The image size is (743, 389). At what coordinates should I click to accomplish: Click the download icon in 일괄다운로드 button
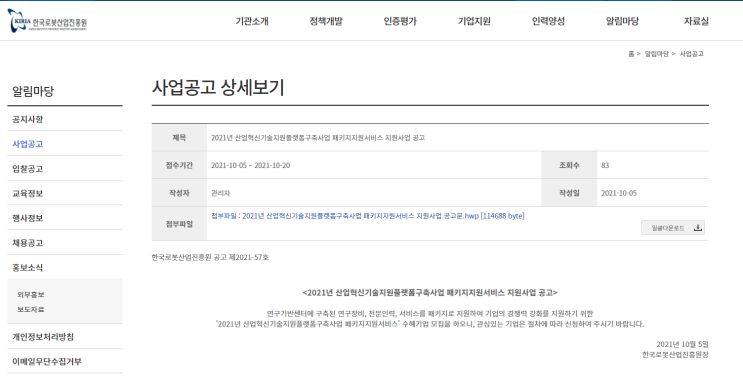point(698,228)
